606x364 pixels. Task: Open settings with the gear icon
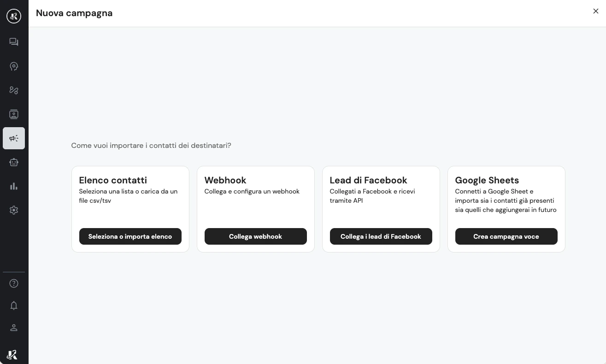(14, 210)
